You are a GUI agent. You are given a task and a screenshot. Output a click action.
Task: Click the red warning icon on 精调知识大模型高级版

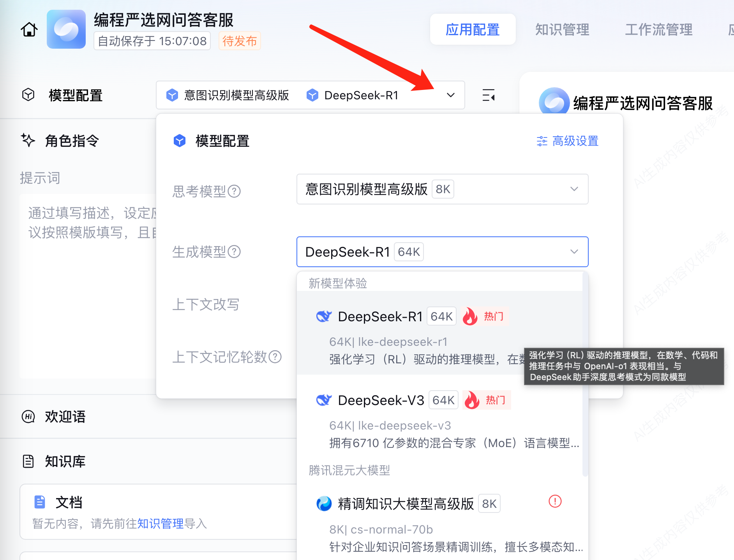coord(555,501)
